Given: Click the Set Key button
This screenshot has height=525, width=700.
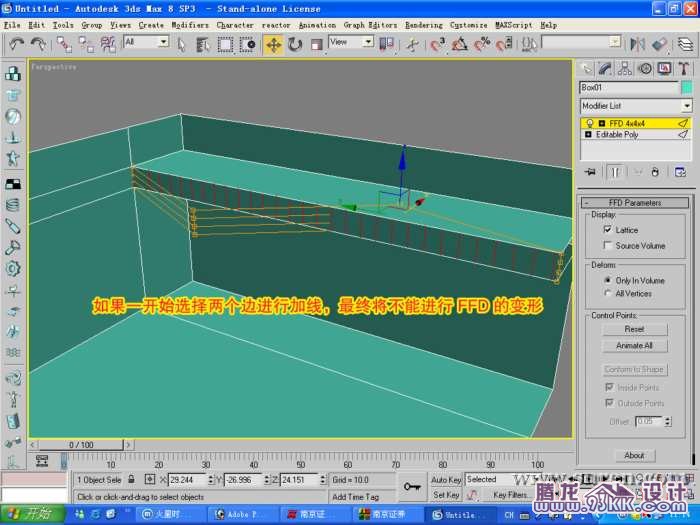Looking at the screenshot, I should pos(446,495).
